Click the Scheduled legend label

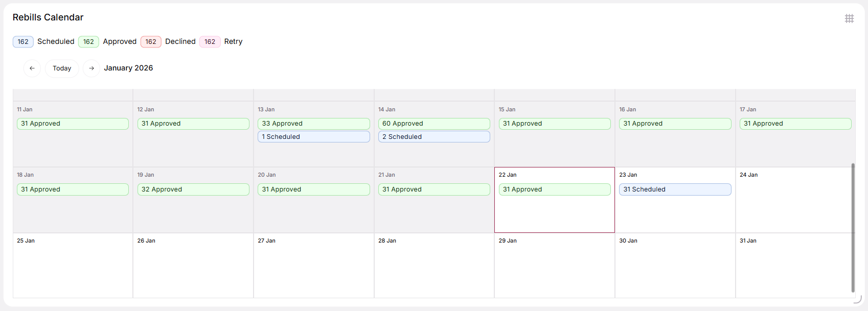click(56, 41)
